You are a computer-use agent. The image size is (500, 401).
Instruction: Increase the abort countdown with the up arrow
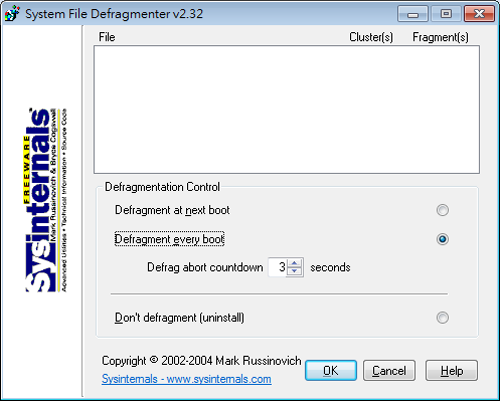pos(294,263)
